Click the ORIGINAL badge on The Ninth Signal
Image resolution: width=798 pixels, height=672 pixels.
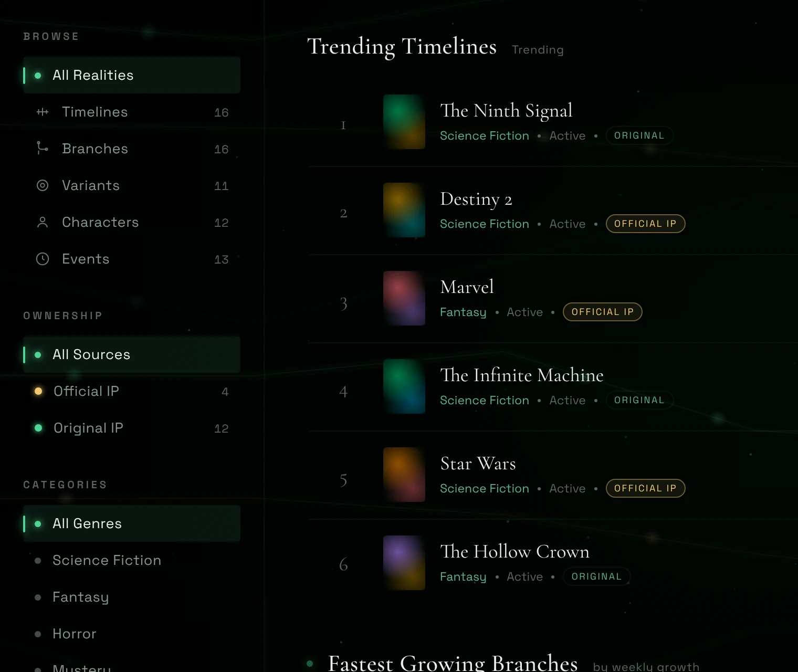[639, 135]
